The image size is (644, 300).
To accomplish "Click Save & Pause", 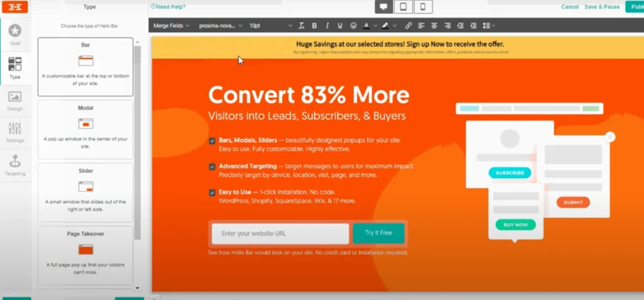I will point(602,6).
